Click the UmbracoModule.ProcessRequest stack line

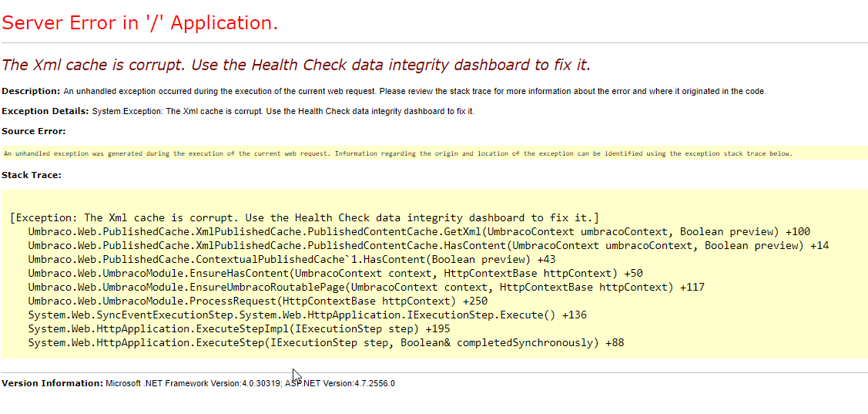pyautogui.click(x=257, y=301)
